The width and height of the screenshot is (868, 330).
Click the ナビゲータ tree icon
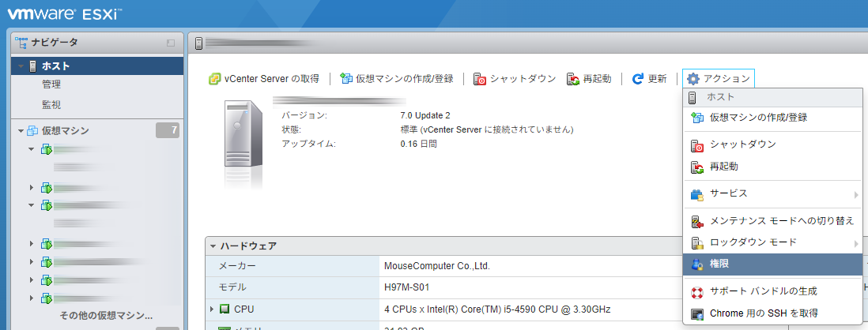21,42
